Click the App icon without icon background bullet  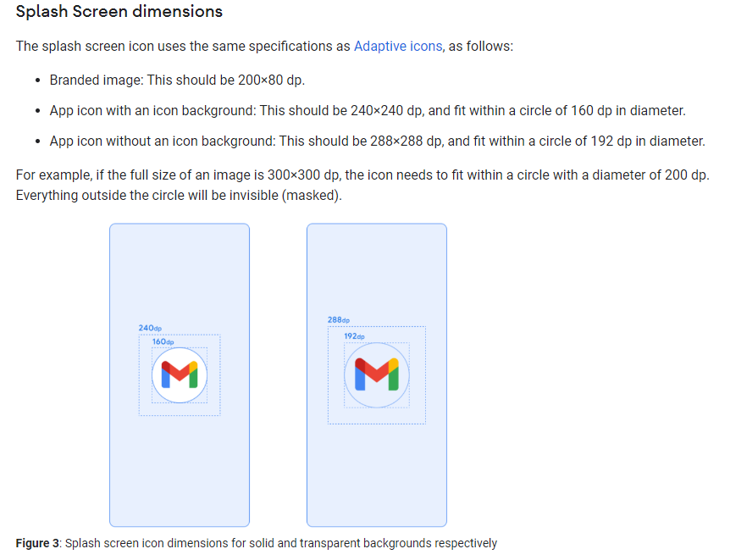click(x=377, y=141)
